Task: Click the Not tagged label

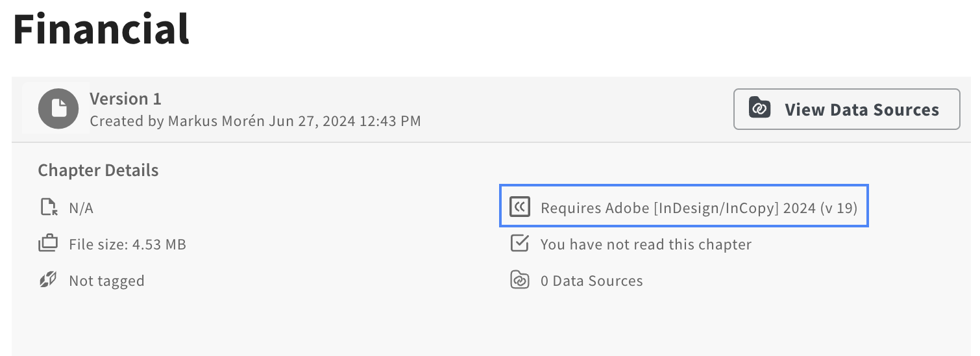Action: click(106, 281)
